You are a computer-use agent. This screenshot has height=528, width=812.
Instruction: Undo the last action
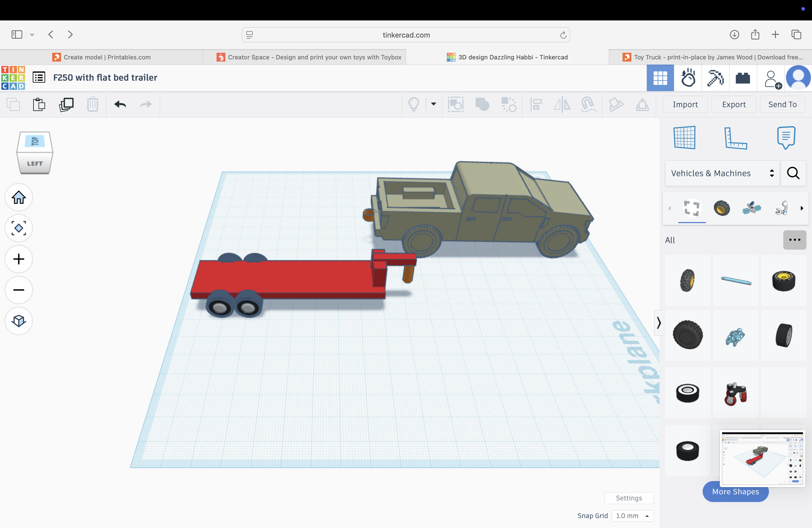tap(120, 104)
